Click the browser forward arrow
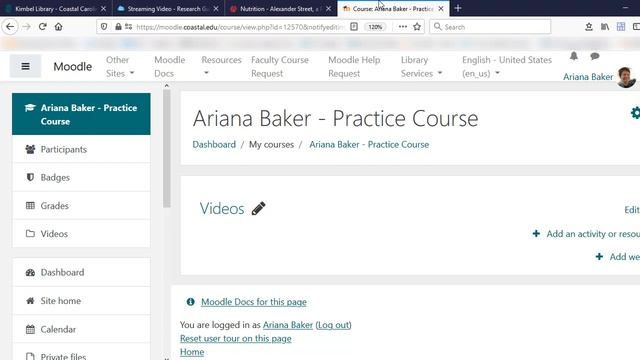Screen dimensions: 640x360 coord(27,27)
